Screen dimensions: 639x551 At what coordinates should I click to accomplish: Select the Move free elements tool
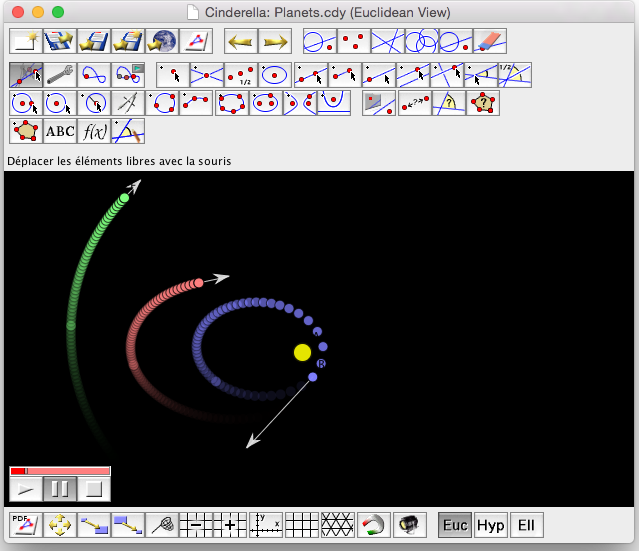click(26, 75)
